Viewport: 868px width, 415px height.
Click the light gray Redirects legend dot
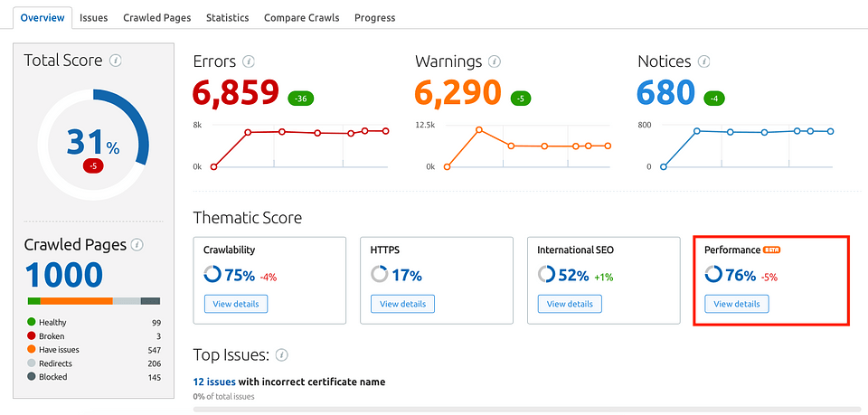click(x=31, y=363)
